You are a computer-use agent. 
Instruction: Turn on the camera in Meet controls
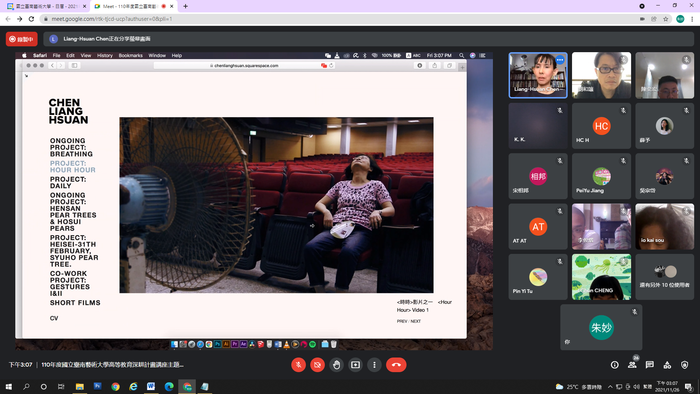coord(317,365)
